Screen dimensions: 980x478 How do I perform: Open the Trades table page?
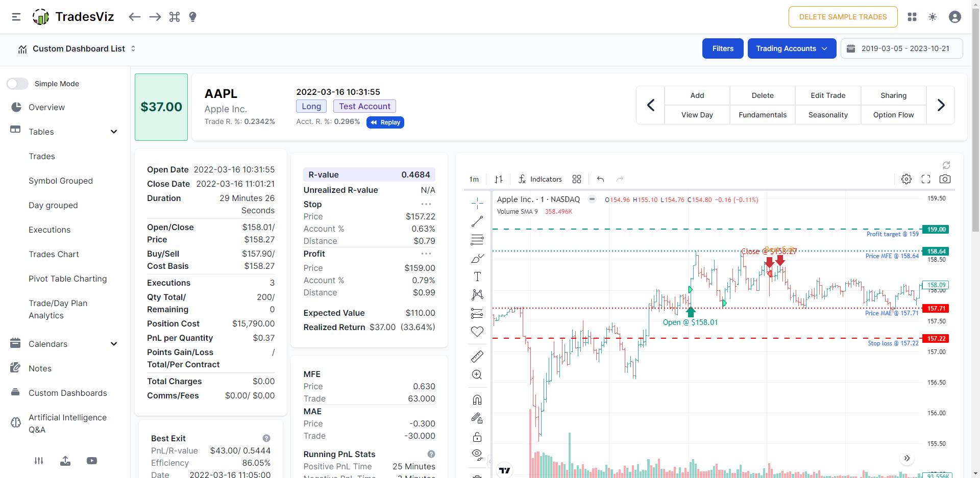click(x=42, y=156)
